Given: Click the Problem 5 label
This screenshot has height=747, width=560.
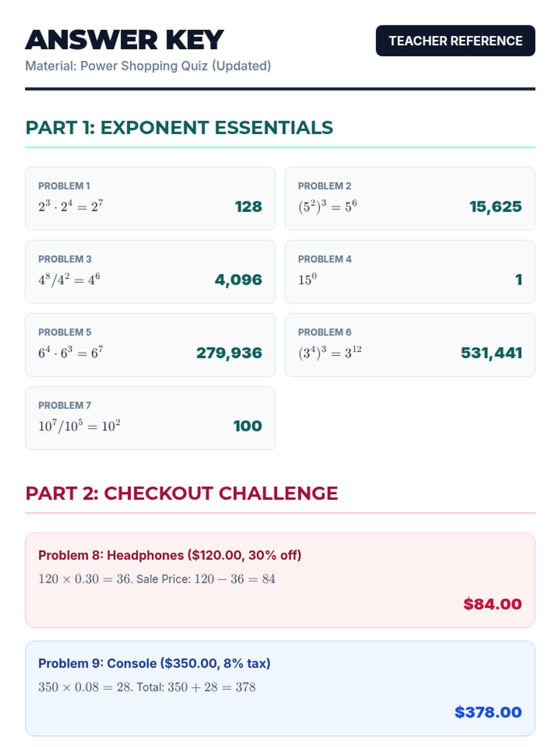Looking at the screenshot, I should (x=65, y=332).
